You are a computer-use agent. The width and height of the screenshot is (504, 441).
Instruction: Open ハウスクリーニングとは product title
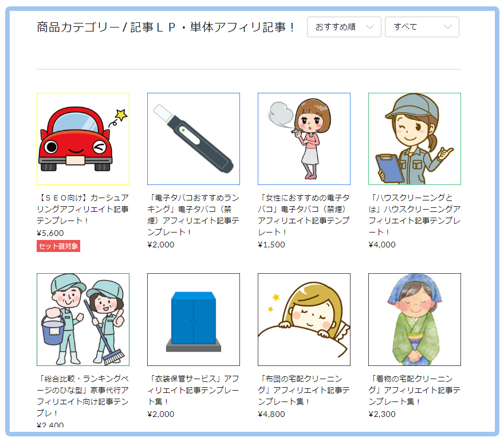(x=415, y=215)
